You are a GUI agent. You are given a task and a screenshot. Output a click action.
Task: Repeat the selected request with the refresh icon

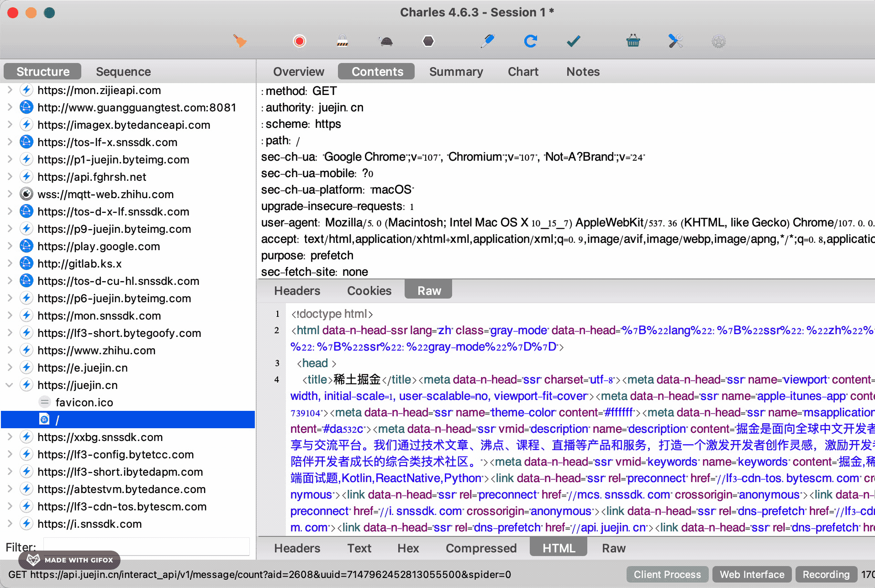(530, 41)
